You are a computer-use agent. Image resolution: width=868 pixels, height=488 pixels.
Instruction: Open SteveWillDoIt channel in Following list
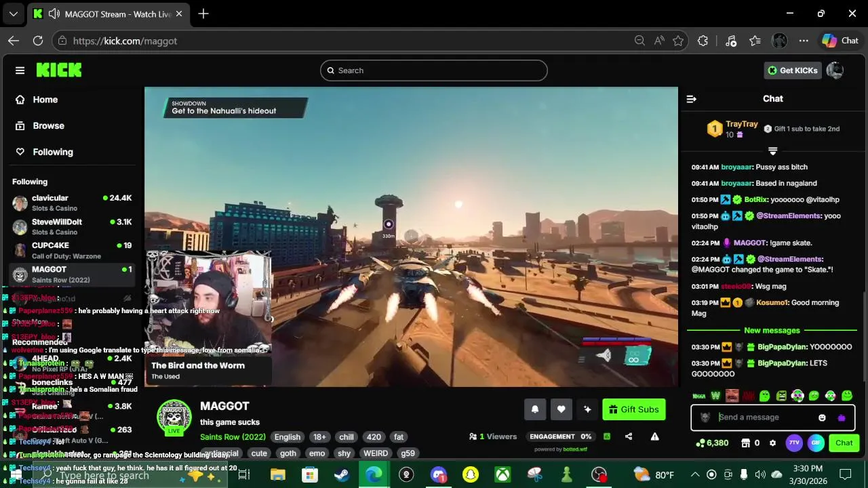[73, 226]
